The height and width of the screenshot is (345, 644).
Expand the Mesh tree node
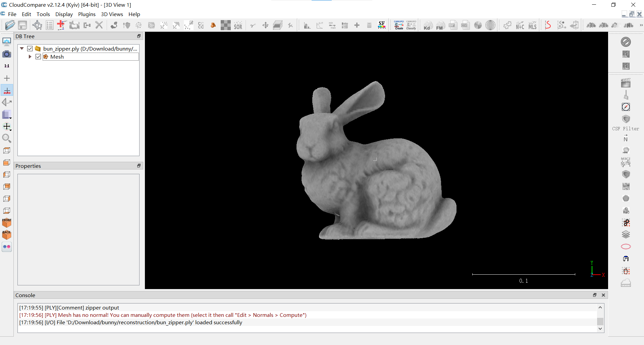[30, 57]
